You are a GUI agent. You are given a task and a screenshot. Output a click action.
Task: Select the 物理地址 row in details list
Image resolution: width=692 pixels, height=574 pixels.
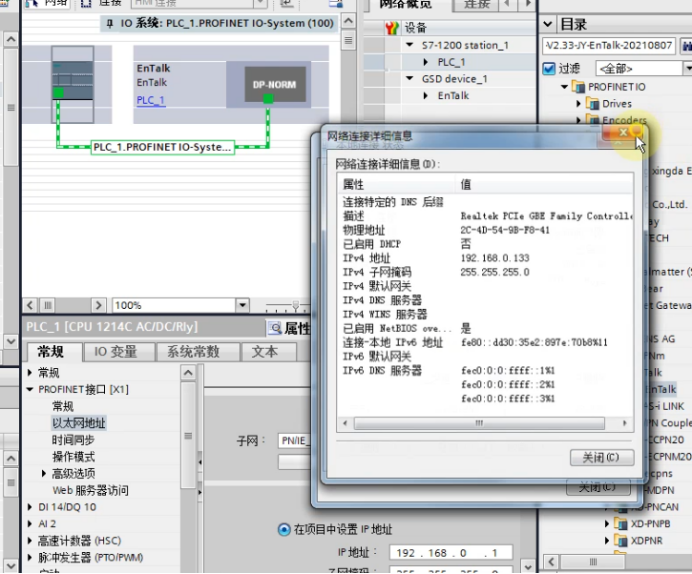[485, 230]
